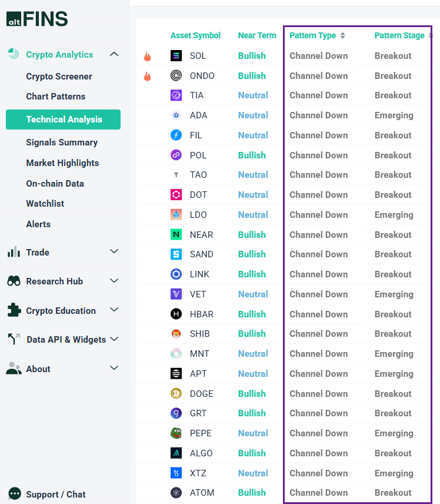Click the ONDO coin logo
The height and width of the screenshot is (504, 440).
pyautogui.click(x=176, y=75)
